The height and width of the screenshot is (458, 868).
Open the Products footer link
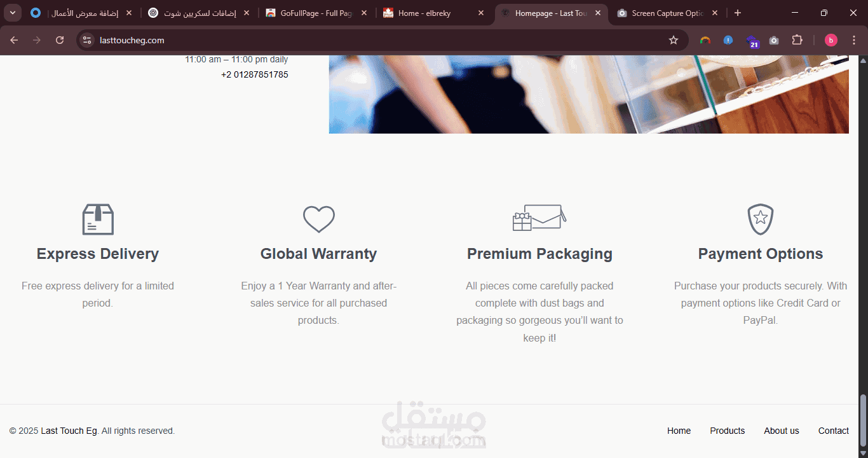coord(728,431)
